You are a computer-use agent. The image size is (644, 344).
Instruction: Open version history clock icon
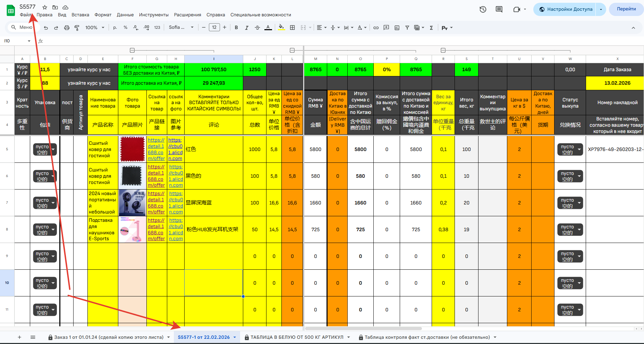tap(483, 9)
